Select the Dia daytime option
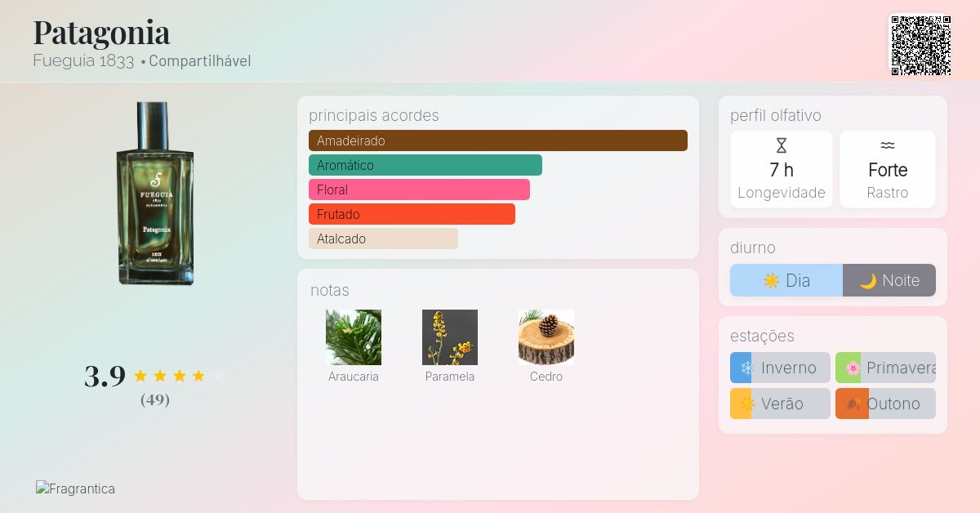The image size is (980, 513). pyautogui.click(x=786, y=280)
